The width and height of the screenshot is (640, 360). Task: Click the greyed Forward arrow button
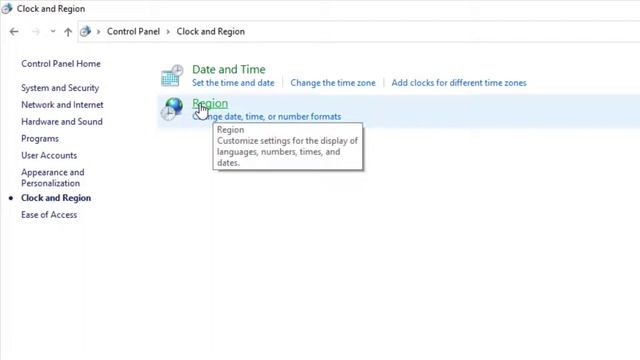(36, 31)
